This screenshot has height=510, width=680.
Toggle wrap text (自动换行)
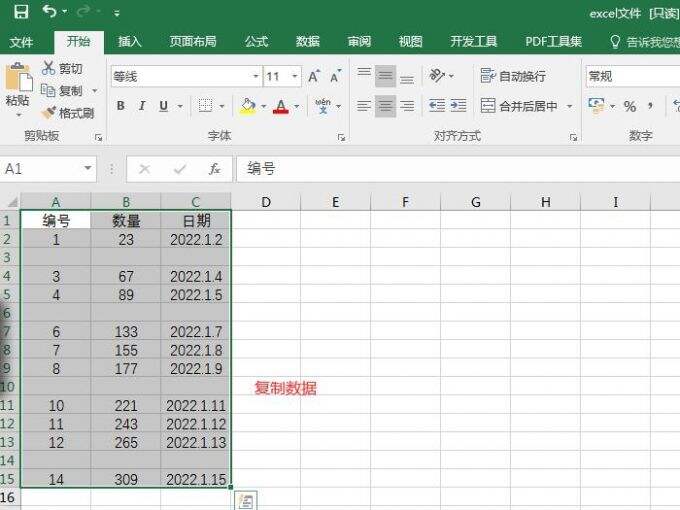point(513,76)
